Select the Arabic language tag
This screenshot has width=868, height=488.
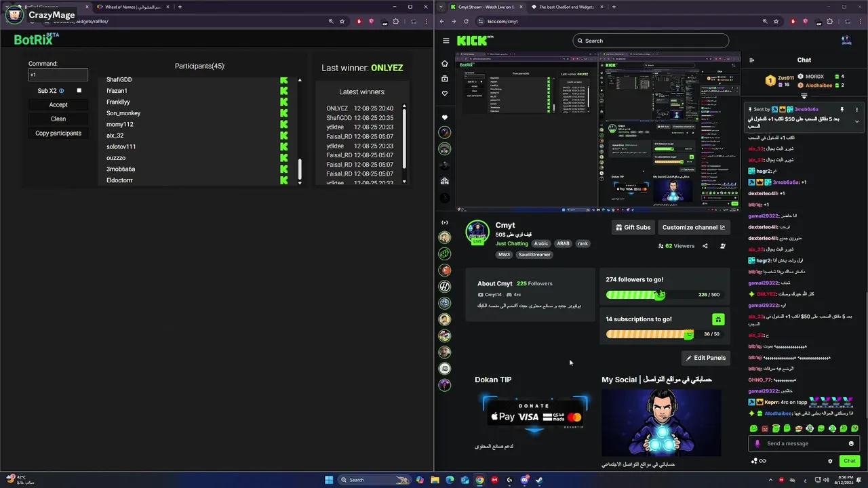(x=541, y=243)
